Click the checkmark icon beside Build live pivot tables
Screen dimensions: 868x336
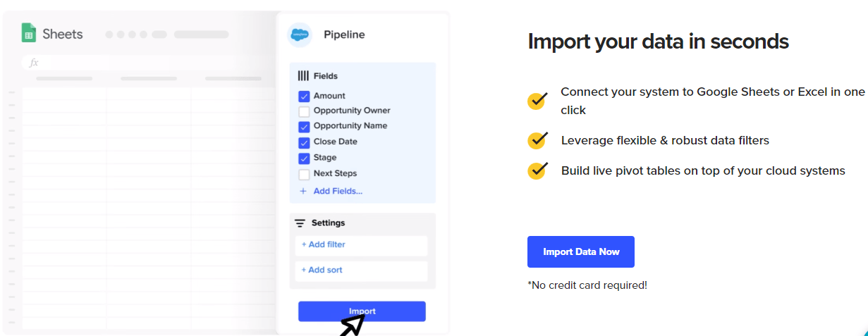(x=537, y=170)
